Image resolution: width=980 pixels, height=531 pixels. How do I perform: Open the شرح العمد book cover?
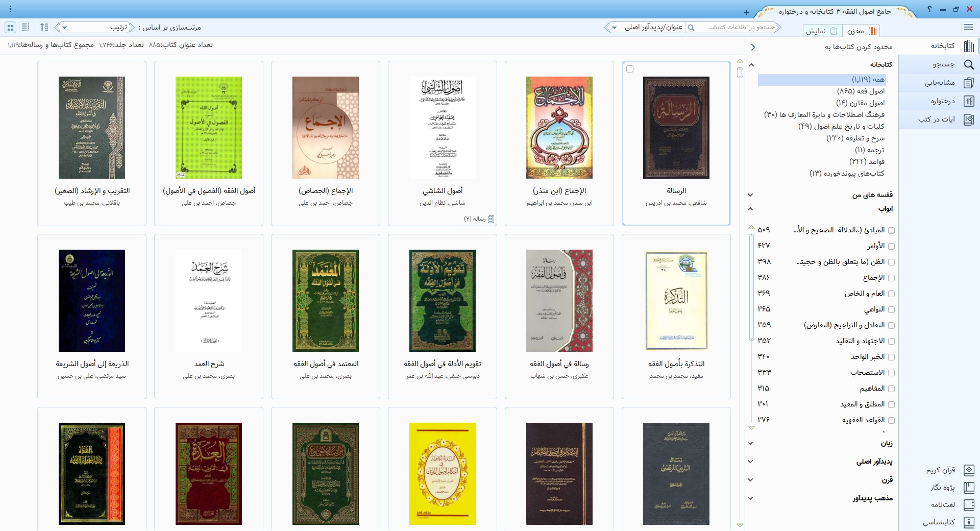coord(209,301)
